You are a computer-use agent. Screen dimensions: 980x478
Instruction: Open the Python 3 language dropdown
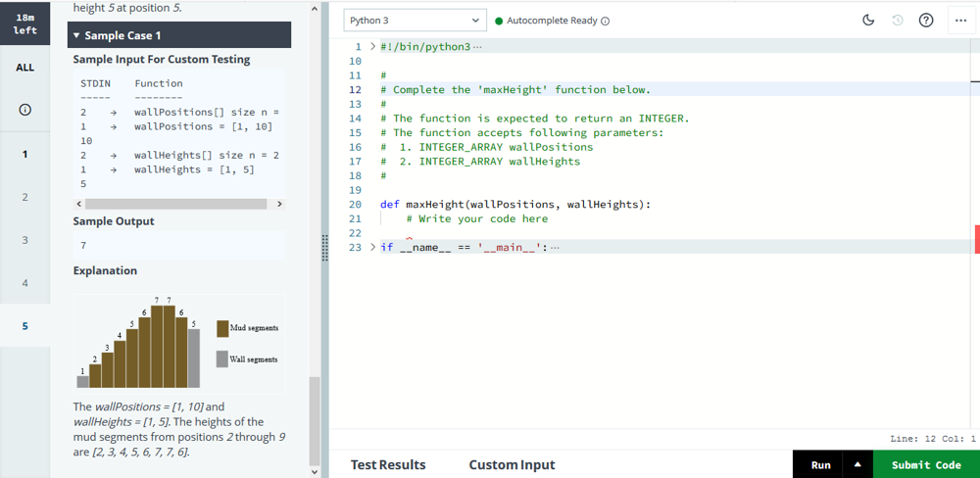pos(415,20)
